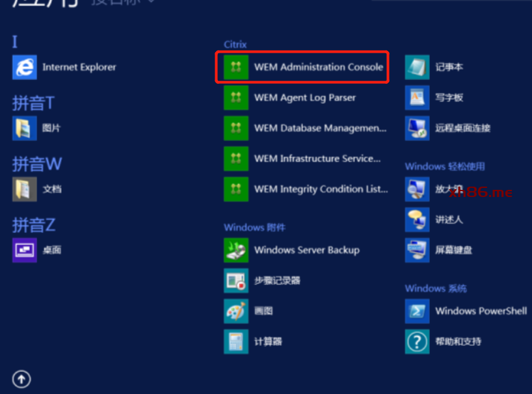532x394 pixels.
Task: Open WEM Integrity Condition List icon
Action: pos(236,189)
